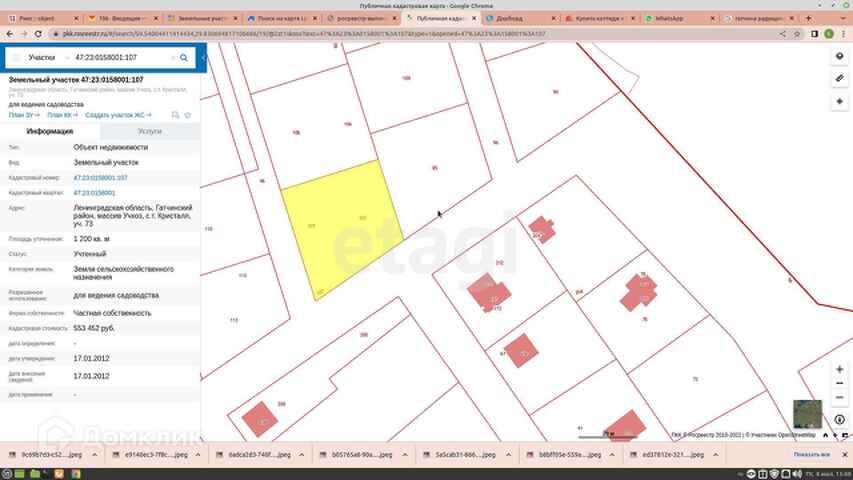Bookmark this page with the star icon
This screenshot has height=480, width=853.
pos(797,34)
